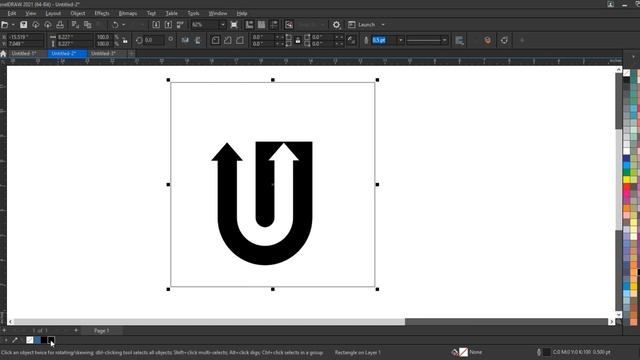The width and height of the screenshot is (640, 360).
Task: Open the Object menu
Action: pos(78,13)
